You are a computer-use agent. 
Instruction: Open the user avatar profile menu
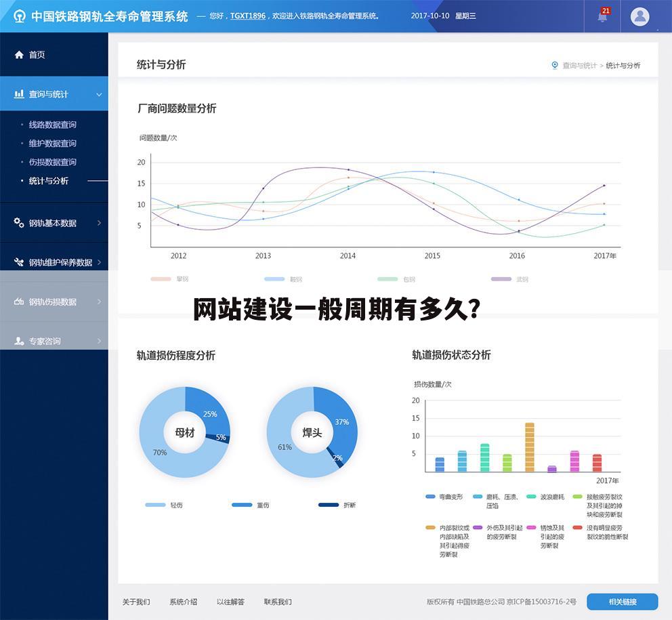click(640, 16)
